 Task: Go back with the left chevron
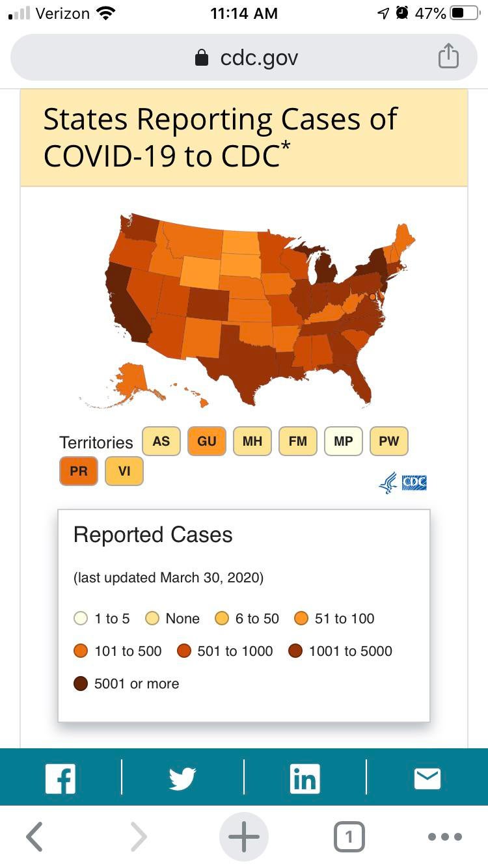(35, 837)
